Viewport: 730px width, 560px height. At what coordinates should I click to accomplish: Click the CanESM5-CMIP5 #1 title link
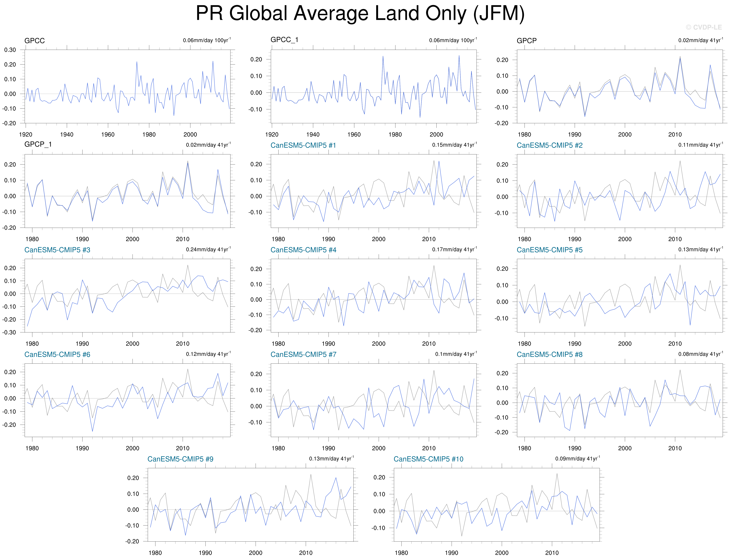click(x=303, y=145)
